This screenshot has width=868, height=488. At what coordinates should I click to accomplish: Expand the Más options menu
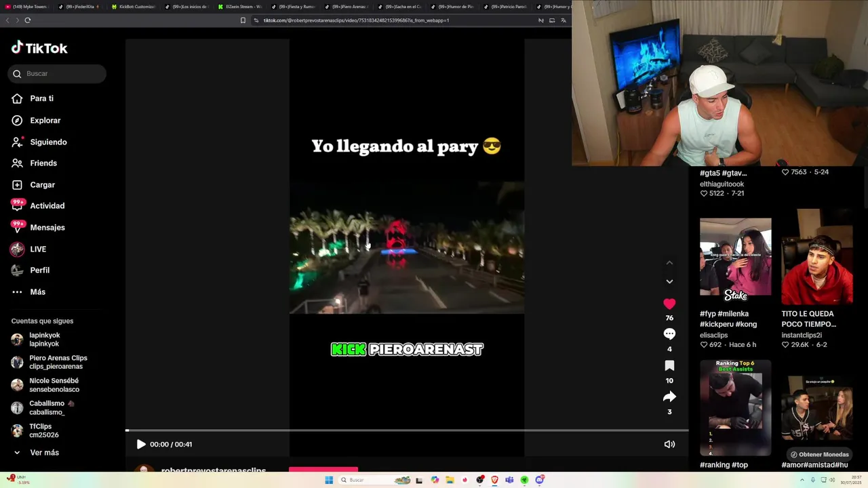(28, 292)
